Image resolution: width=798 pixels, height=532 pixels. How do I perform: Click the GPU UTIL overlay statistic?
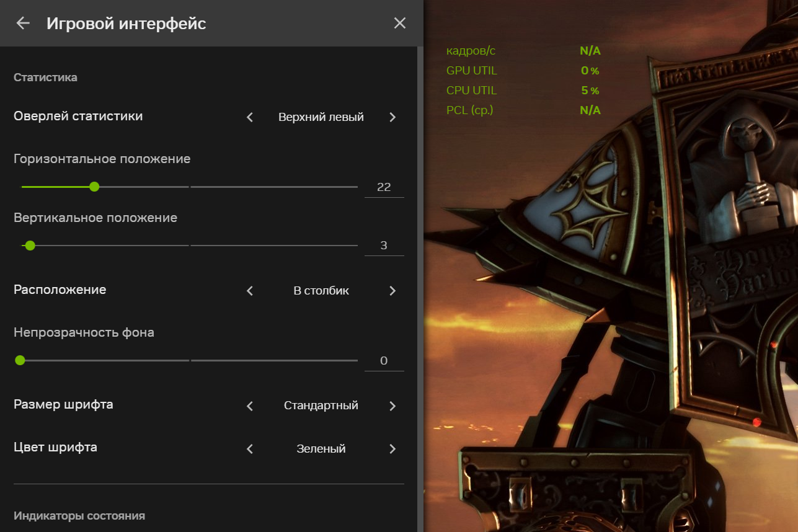point(471,71)
